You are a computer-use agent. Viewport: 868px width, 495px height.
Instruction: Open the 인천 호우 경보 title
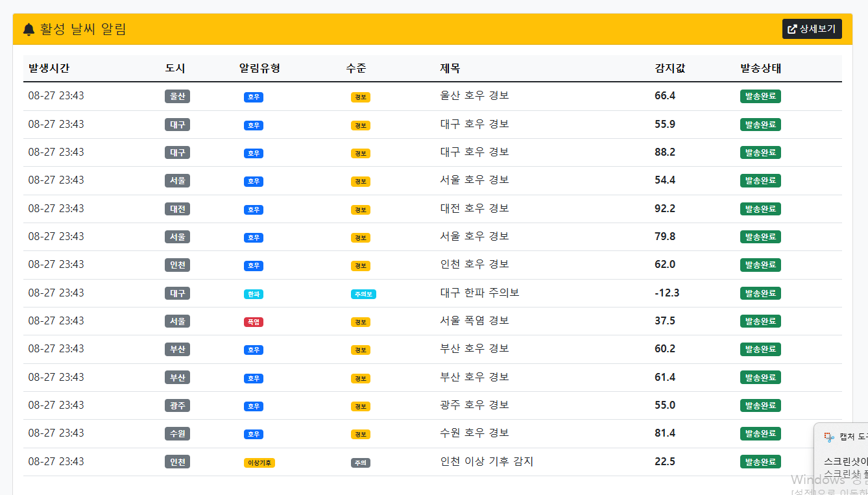click(x=474, y=264)
